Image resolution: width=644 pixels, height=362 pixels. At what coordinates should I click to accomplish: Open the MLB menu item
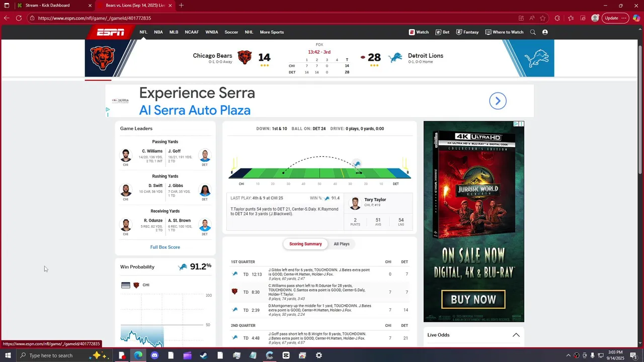(174, 32)
